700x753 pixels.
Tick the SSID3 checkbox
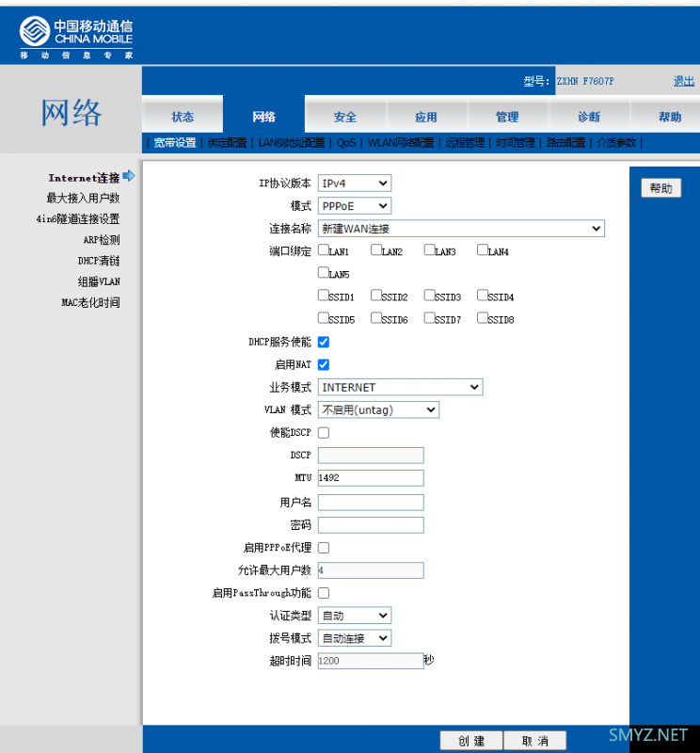tap(430, 295)
